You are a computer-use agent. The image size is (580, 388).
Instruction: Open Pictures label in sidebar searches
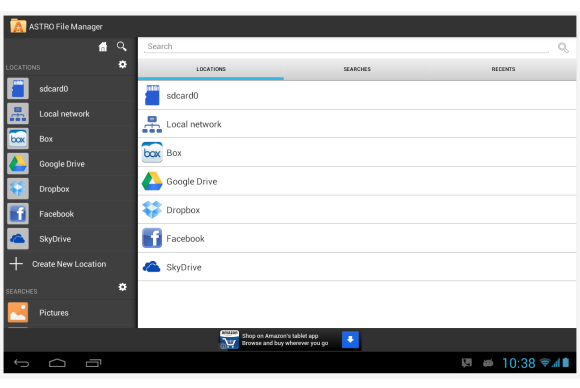(x=54, y=313)
